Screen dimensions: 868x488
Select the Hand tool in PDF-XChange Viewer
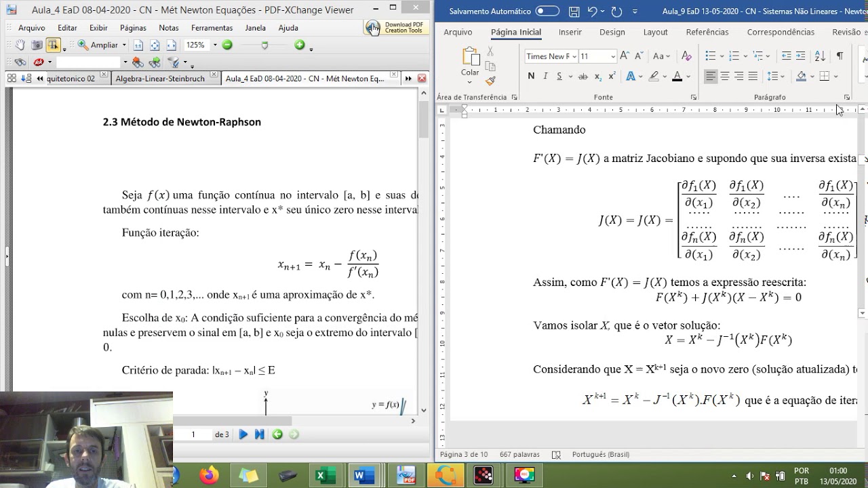(x=20, y=45)
